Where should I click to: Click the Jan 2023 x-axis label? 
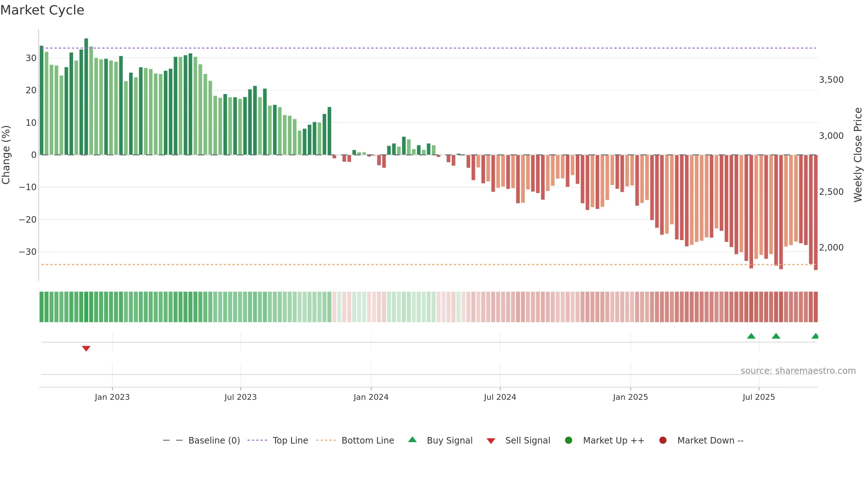[112, 397]
